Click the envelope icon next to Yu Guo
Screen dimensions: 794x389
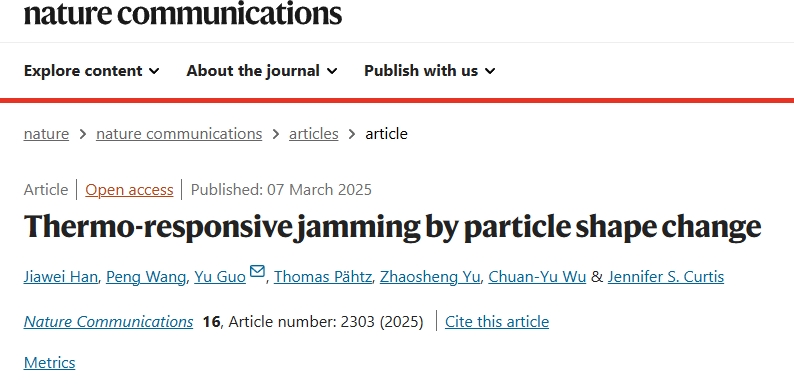click(257, 271)
